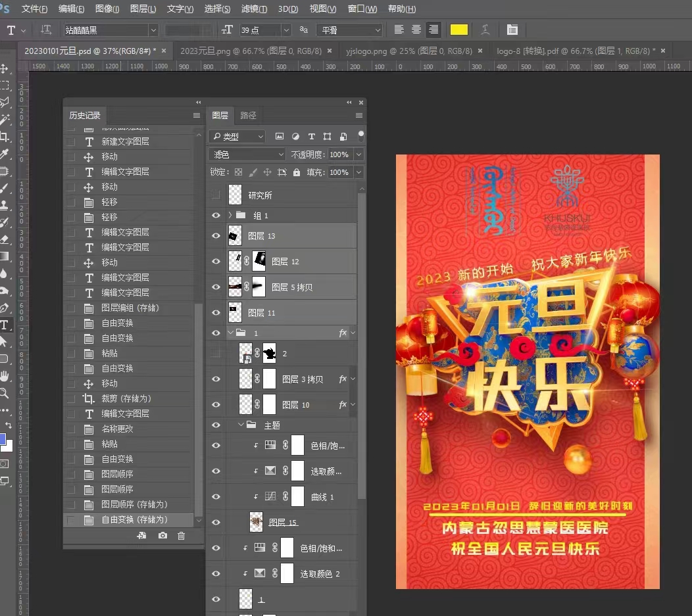Screen dimensions: 692x616
Task: Open the 滤色 blend mode dropdown
Action: tap(247, 154)
